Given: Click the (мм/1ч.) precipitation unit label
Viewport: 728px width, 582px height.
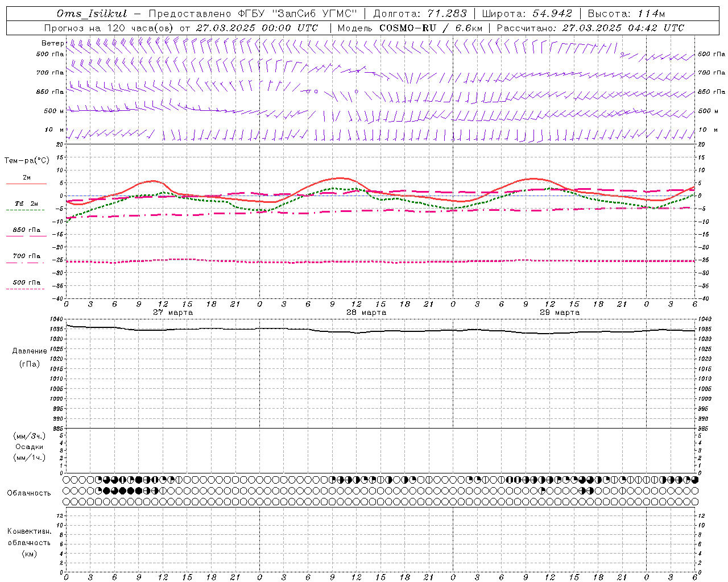Looking at the screenshot, I should 30,458.
